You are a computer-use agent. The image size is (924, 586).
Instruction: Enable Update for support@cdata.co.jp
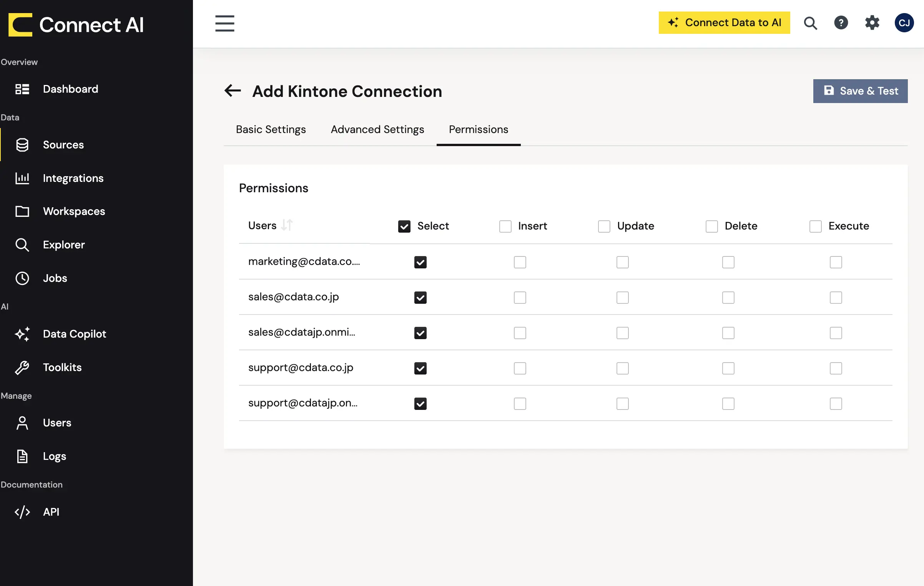coord(623,368)
